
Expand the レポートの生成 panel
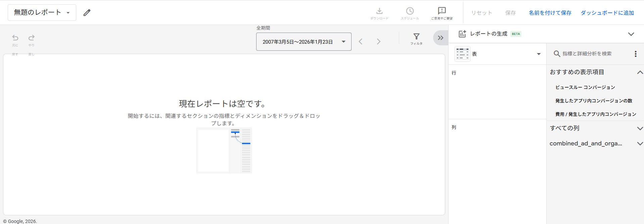coord(631,34)
